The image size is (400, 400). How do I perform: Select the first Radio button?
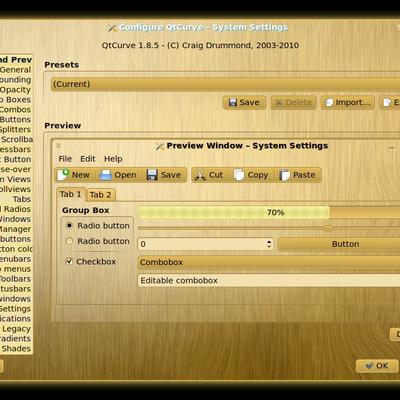[x=69, y=226]
